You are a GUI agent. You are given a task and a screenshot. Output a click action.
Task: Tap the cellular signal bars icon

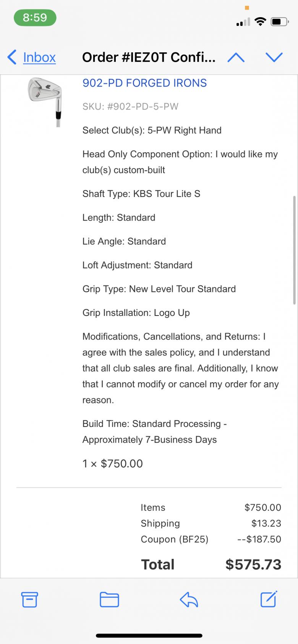tap(243, 22)
